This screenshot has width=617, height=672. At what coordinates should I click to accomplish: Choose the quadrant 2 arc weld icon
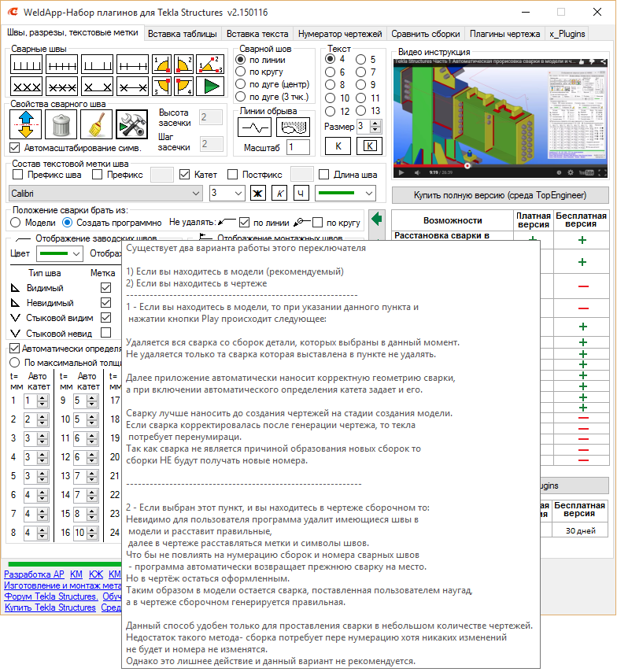pyautogui.click(x=183, y=65)
